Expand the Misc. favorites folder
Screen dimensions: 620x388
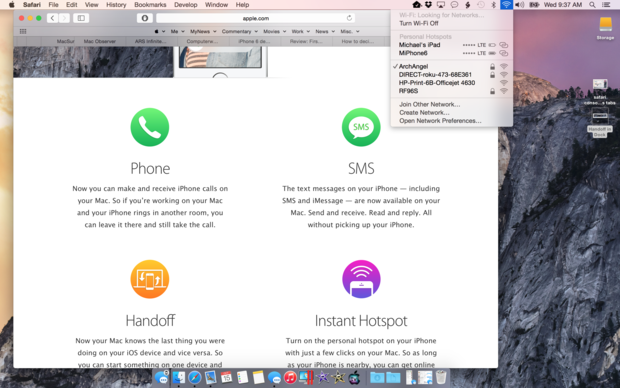[x=350, y=31]
